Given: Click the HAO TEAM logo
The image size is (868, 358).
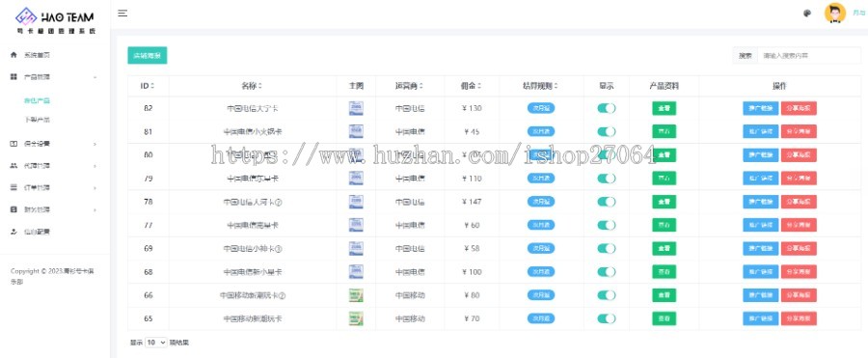Looking at the screenshot, I should tap(55, 21).
